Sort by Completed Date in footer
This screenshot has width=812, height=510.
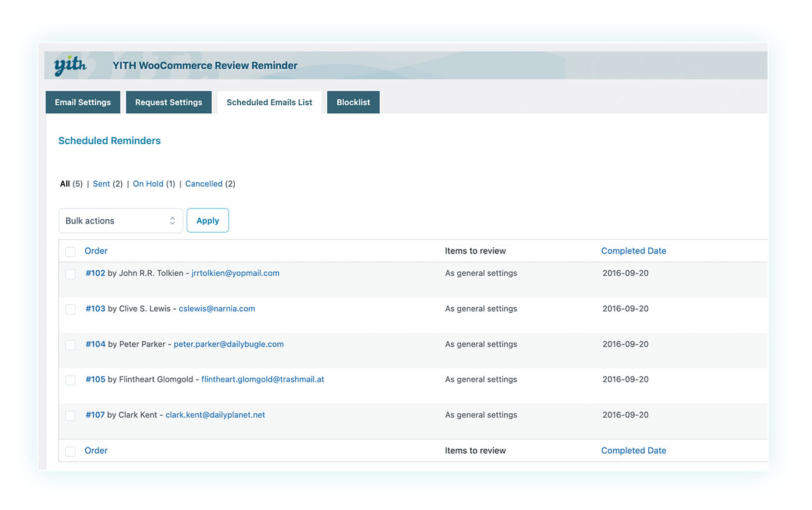click(x=633, y=451)
